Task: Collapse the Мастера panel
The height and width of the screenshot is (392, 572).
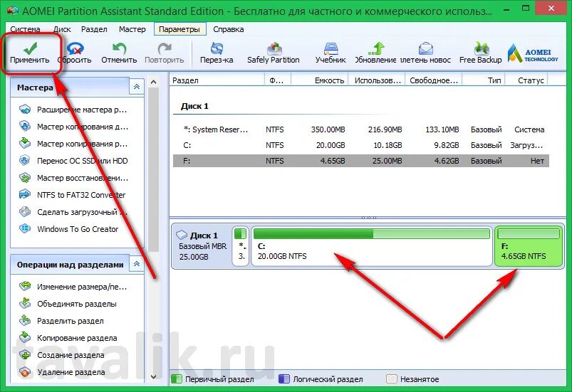Action: pos(137,87)
